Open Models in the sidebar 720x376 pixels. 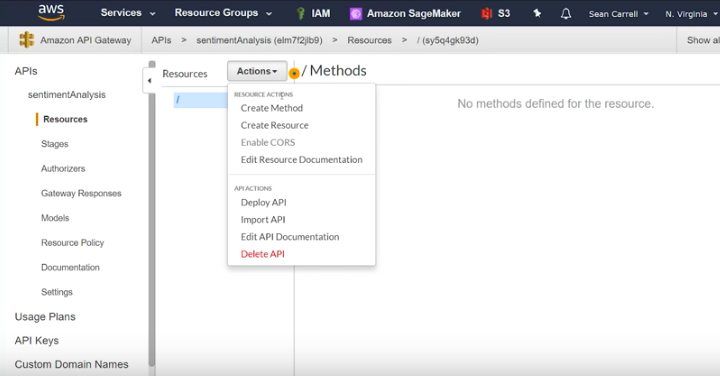(55, 218)
